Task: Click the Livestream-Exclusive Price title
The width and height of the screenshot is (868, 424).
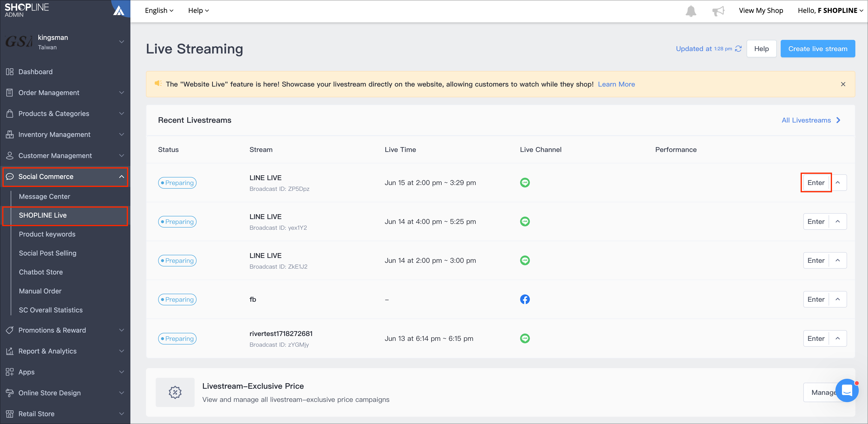Action: (x=253, y=386)
